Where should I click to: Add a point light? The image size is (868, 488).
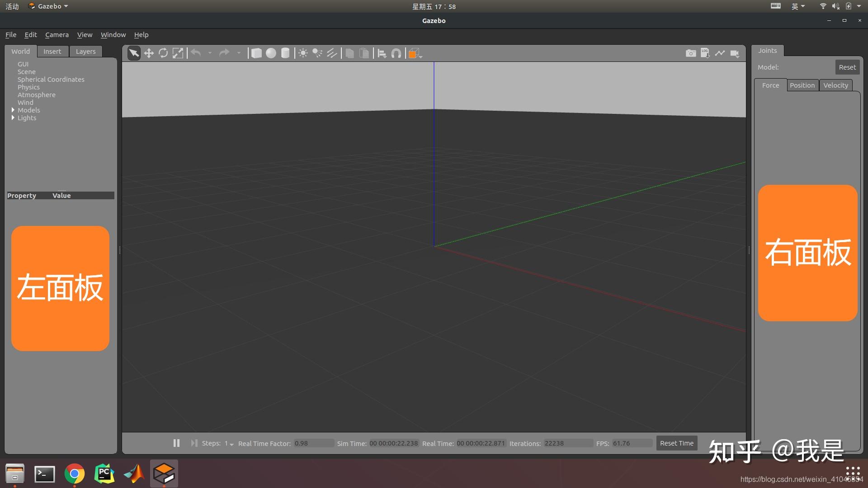click(x=303, y=53)
